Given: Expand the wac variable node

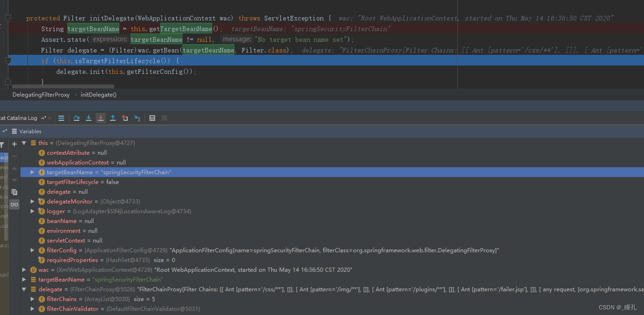Looking at the screenshot, I should 24,270.
